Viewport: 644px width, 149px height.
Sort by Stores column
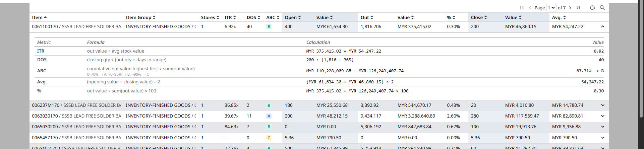click(210, 17)
